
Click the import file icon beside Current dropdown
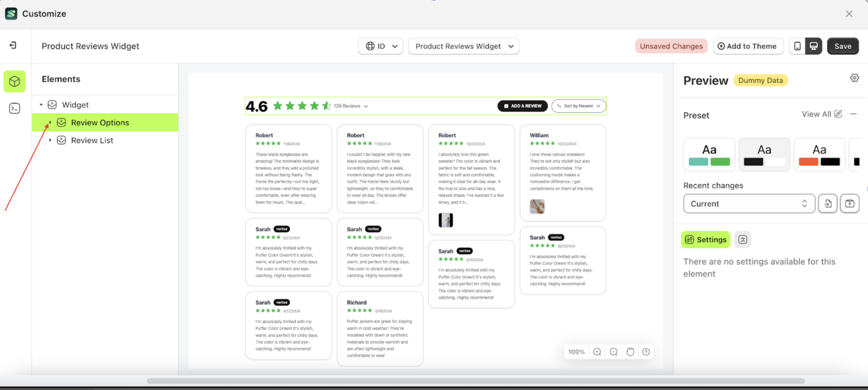tap(827, 203)
